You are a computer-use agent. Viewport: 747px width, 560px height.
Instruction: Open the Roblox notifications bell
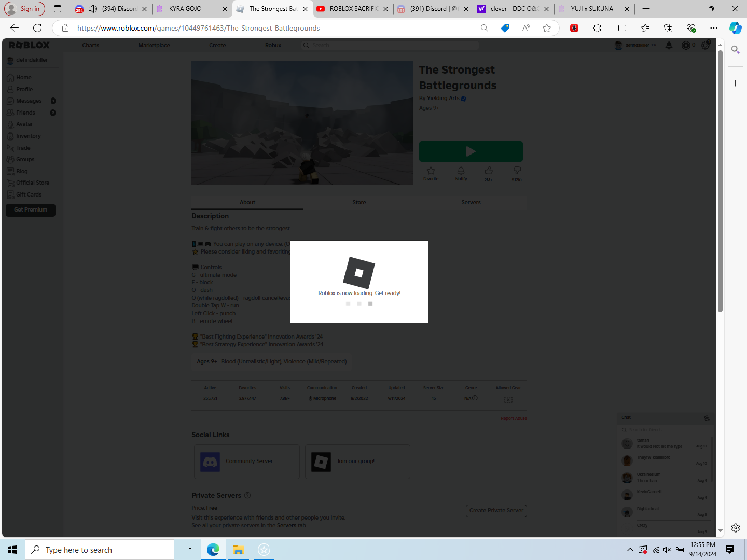pos(669,45)
